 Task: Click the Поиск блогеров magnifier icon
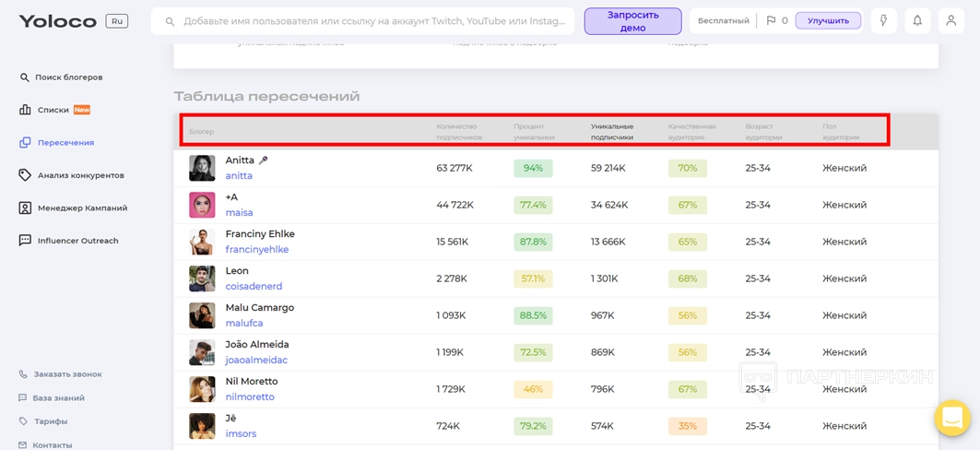(25, 77)
